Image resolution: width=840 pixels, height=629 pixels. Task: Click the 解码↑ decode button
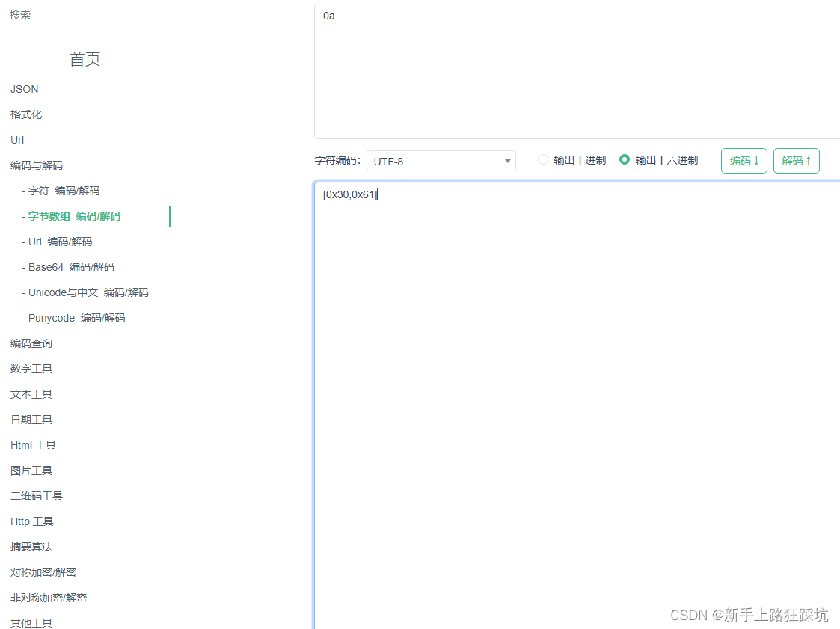click(x=796, y=160)
